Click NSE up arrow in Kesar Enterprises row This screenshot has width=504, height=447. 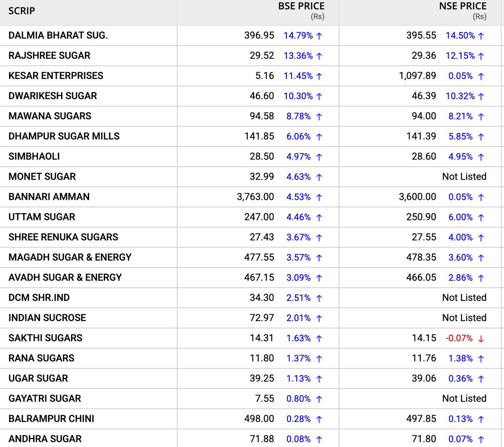pyautogui.click(x=481, y=76)
